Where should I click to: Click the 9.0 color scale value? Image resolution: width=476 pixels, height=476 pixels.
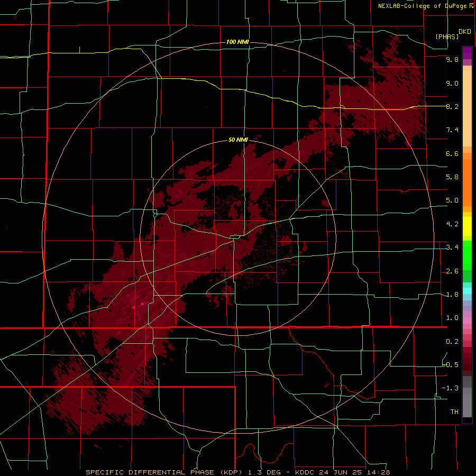click(x=452, y=83)
